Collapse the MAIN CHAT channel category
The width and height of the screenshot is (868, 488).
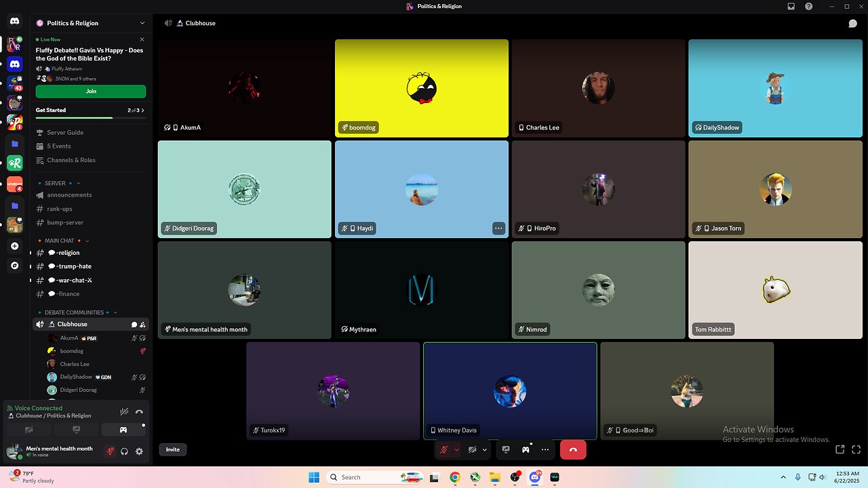tap(64, 241)
